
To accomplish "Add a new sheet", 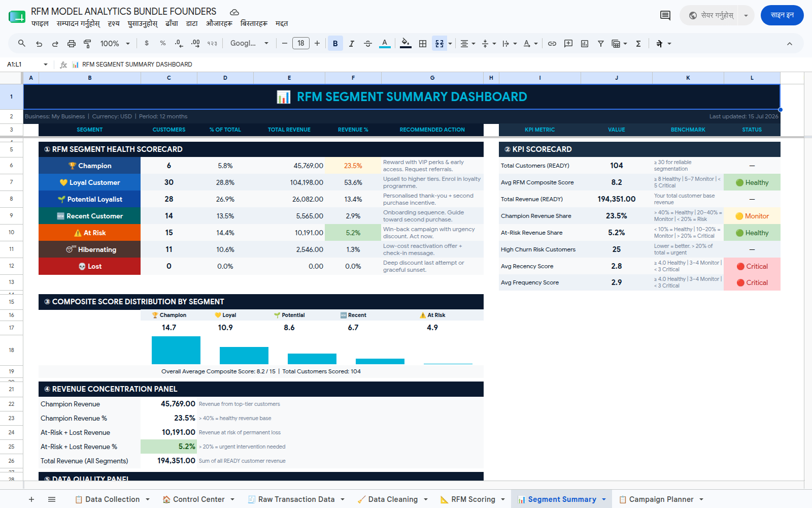I will pyautogui.click(x=31, y=499).
